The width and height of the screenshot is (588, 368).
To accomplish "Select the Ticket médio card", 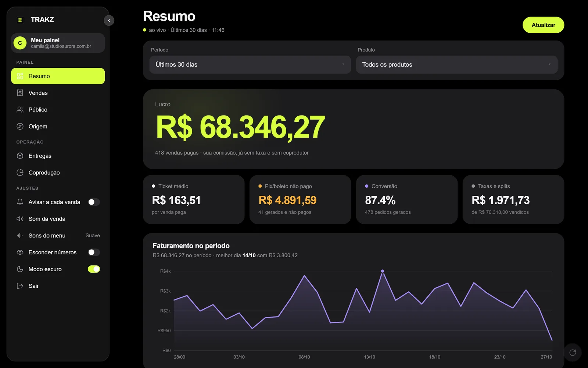I will coord(194,199).
